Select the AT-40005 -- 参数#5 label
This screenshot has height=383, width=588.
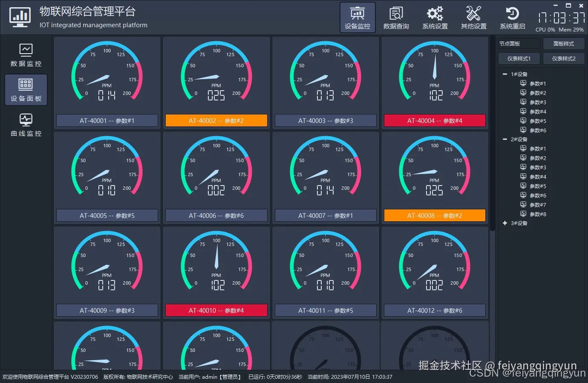point(107,216)
